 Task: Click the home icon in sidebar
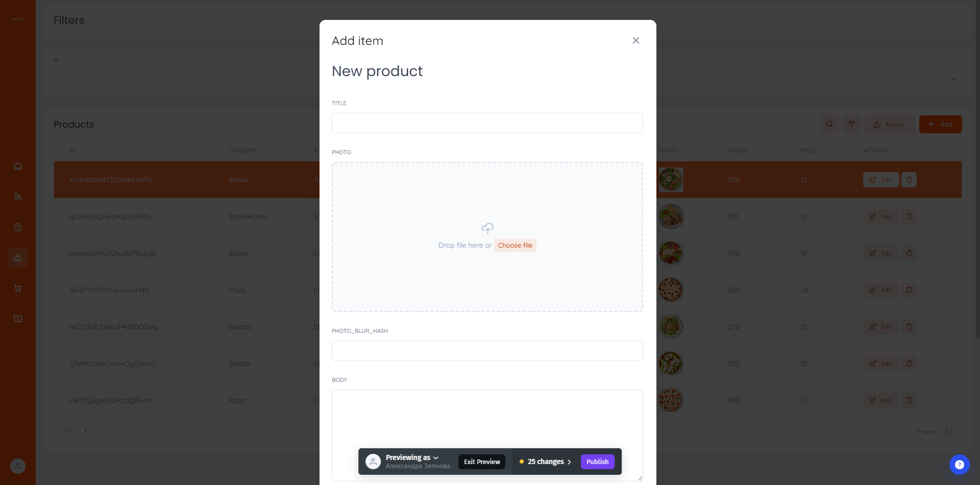point(18,166)
